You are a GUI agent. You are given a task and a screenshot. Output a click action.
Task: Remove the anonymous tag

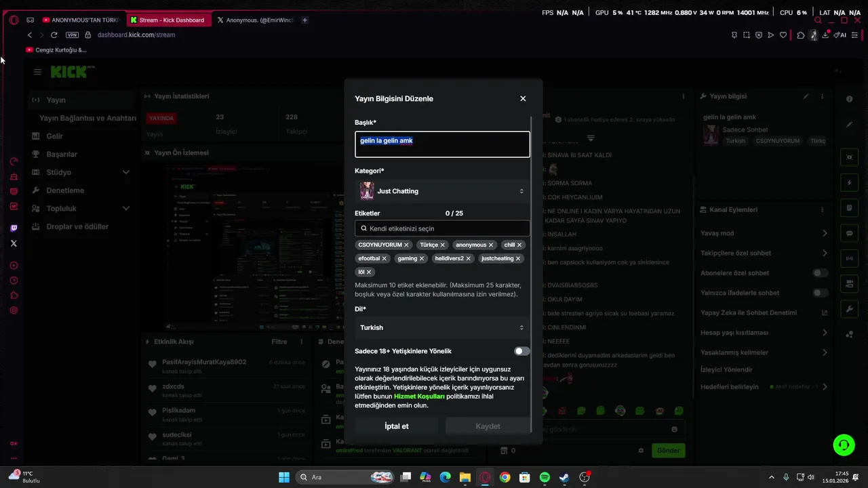tap(490, 245)
